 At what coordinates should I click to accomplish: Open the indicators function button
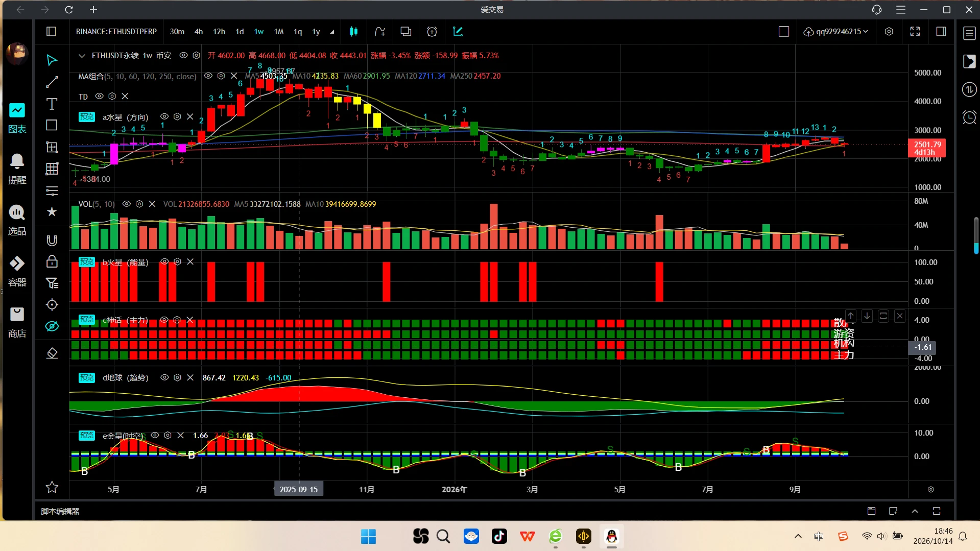coord(379,32)
